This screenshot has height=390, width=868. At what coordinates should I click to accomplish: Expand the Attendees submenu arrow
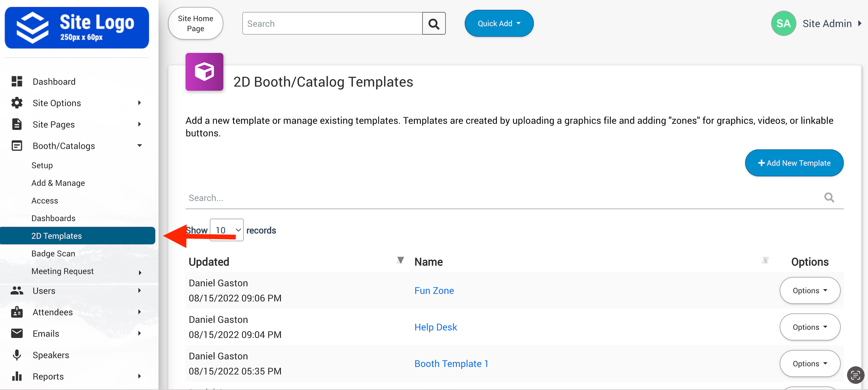(x=139, y=312)
